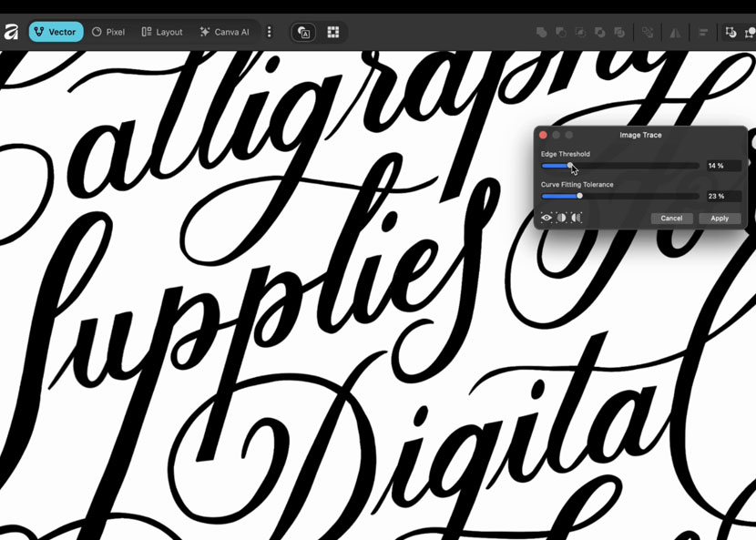Click the flip horizontal icon
This screenshot has width=756, height=540.
pos(676,33)
